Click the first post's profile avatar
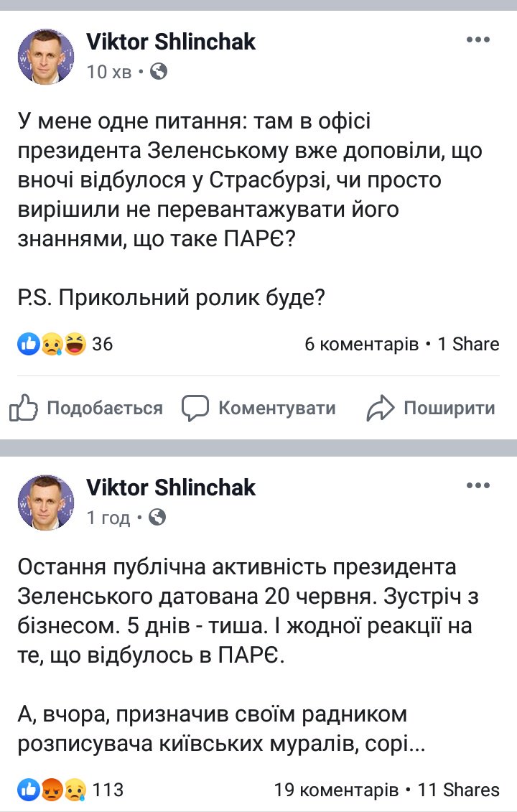This screenshot has height=812, width=517. pos(46,56)
